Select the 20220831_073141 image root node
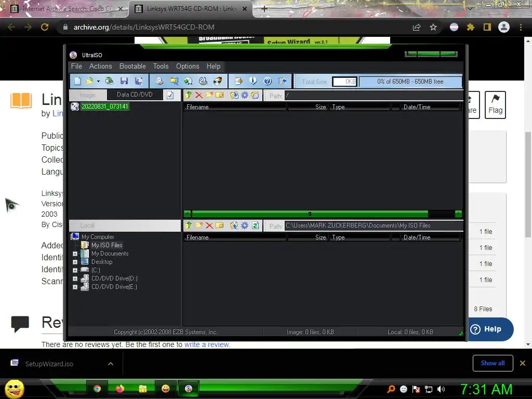Viewport: 532px width, 399px height. pyautogui.click(x=105, y=107)
